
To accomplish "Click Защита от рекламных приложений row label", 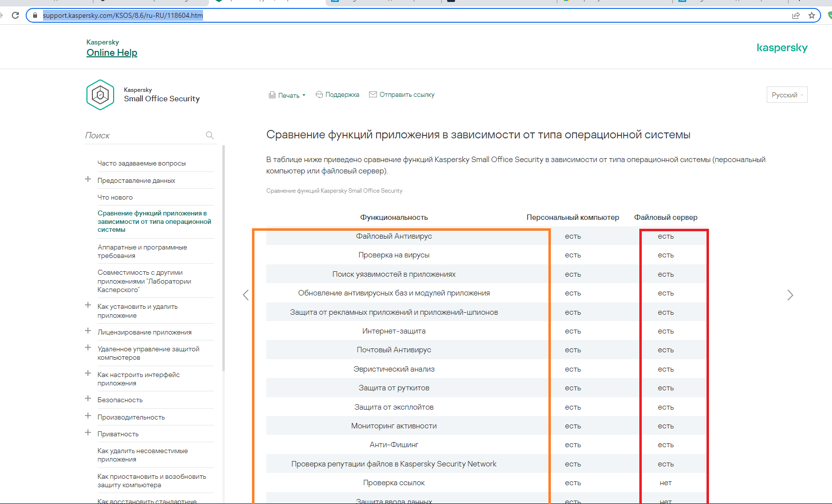I will [x=394, y=312].
